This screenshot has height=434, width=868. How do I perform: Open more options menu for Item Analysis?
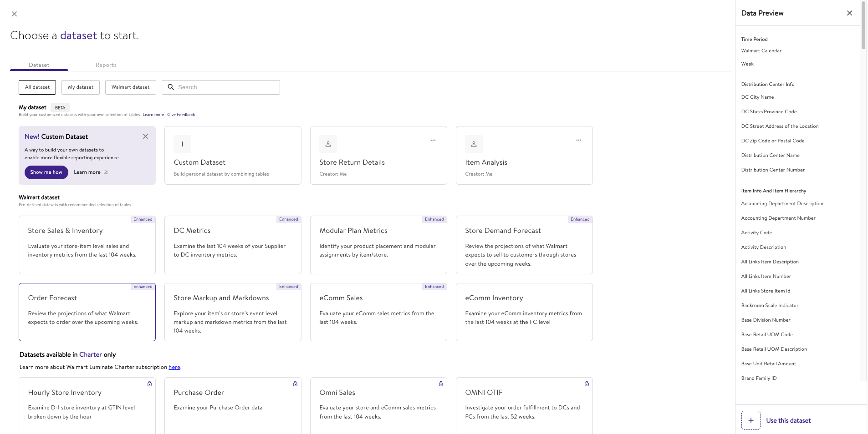point(579,140)
